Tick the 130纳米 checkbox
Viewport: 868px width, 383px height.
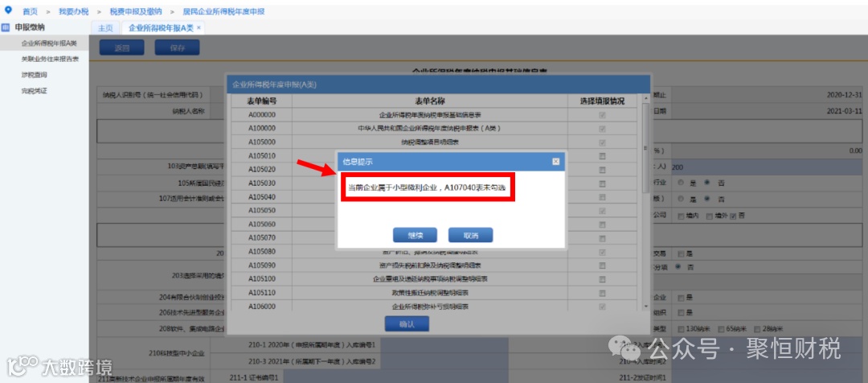click(681, 328)
